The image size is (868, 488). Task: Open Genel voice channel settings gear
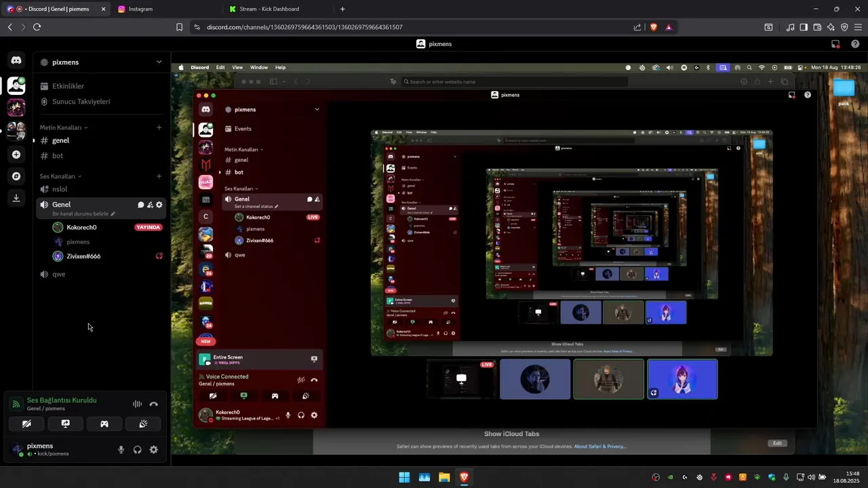(159, 205)
